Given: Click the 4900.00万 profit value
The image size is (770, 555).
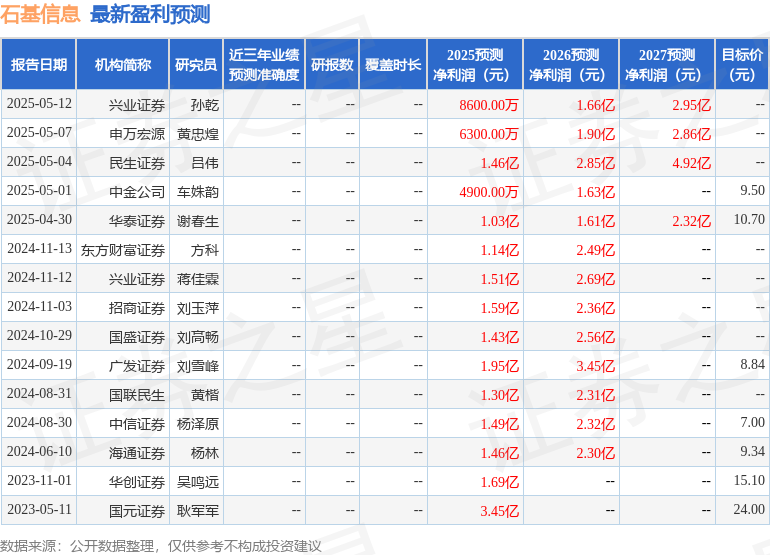Looking at the screenshot, I should (489, 192).
